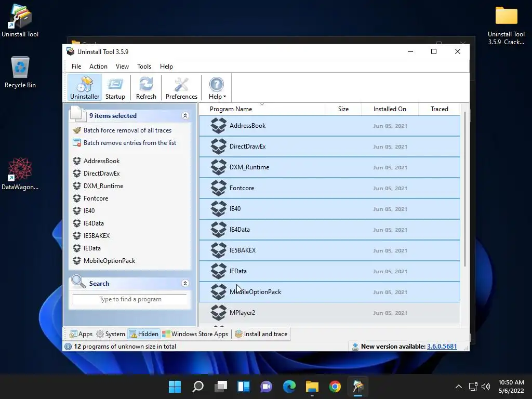The height and width of the screenshot is (399, 532).
Task: Open Microsoft Edge from the taskbar
Action: pos(289,387)
